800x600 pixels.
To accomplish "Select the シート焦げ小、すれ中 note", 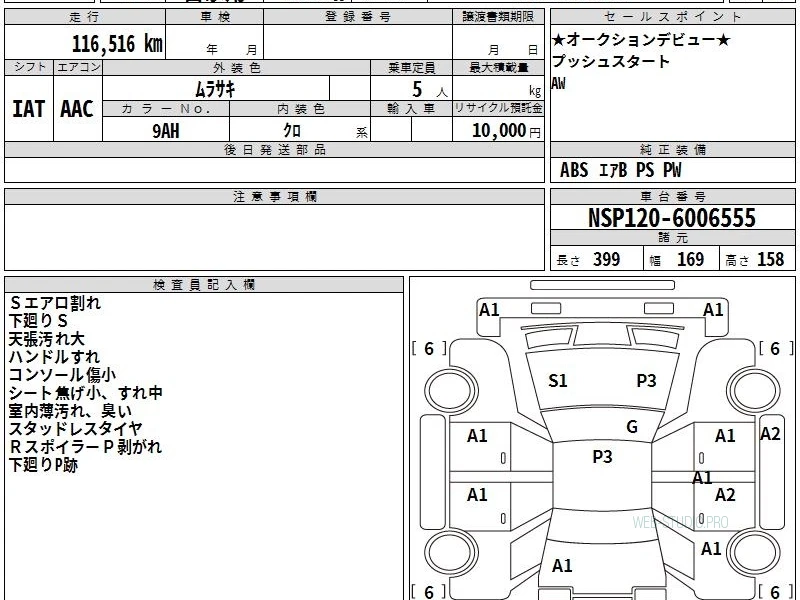I will pyautogui.click(x=86, y=393).
